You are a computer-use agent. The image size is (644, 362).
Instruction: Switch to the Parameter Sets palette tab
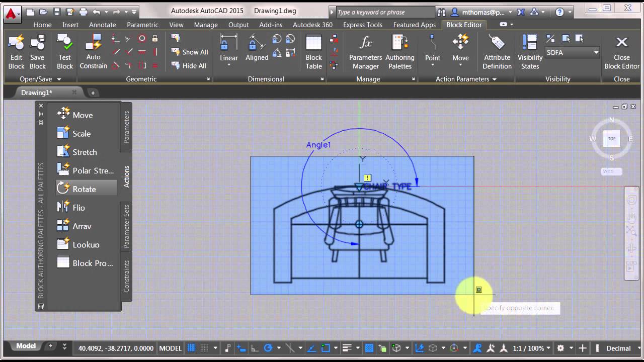pos(126,226)
